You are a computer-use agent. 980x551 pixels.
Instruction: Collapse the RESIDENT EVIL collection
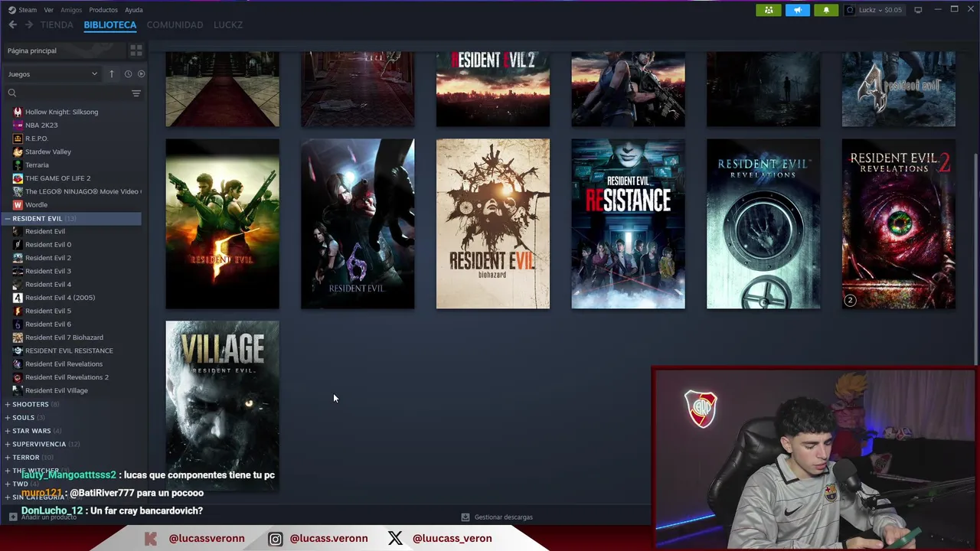click(x=70, y=218)
